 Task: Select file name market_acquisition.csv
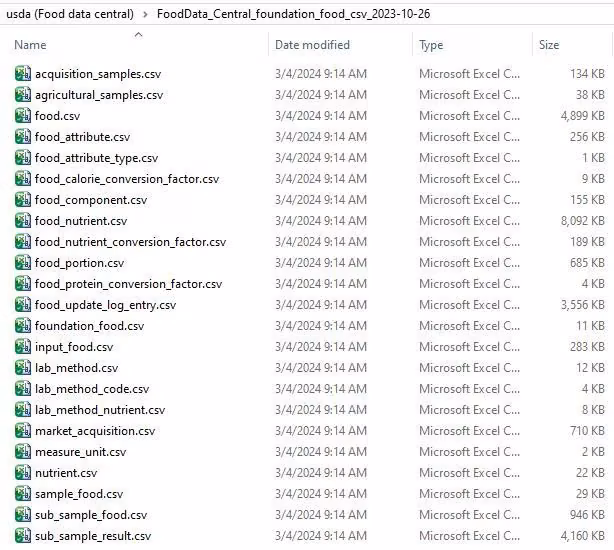[95, 431]
